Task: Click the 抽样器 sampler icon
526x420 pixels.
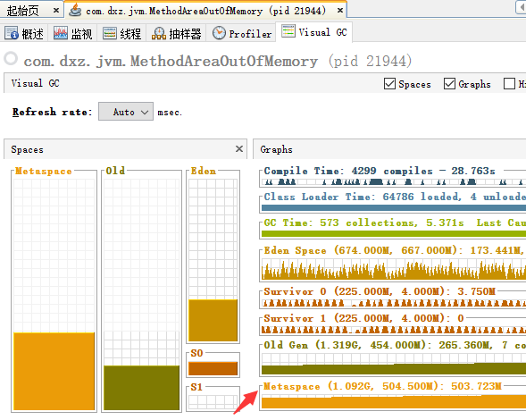Action: point(159,33)
